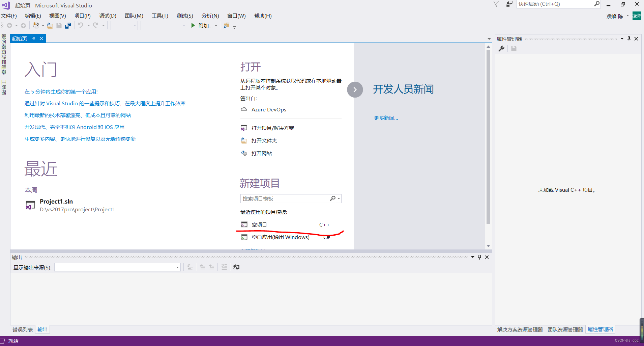The height and width of the screenshot is (346, 644).
Task: Click the save icon in Property Manager toolbar
Action: pyautogui.click(x=514, y=49)
